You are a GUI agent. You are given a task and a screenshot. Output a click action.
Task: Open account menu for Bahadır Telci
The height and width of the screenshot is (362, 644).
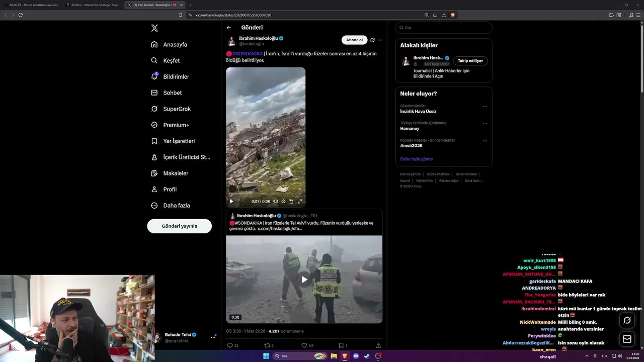(213, 337)
